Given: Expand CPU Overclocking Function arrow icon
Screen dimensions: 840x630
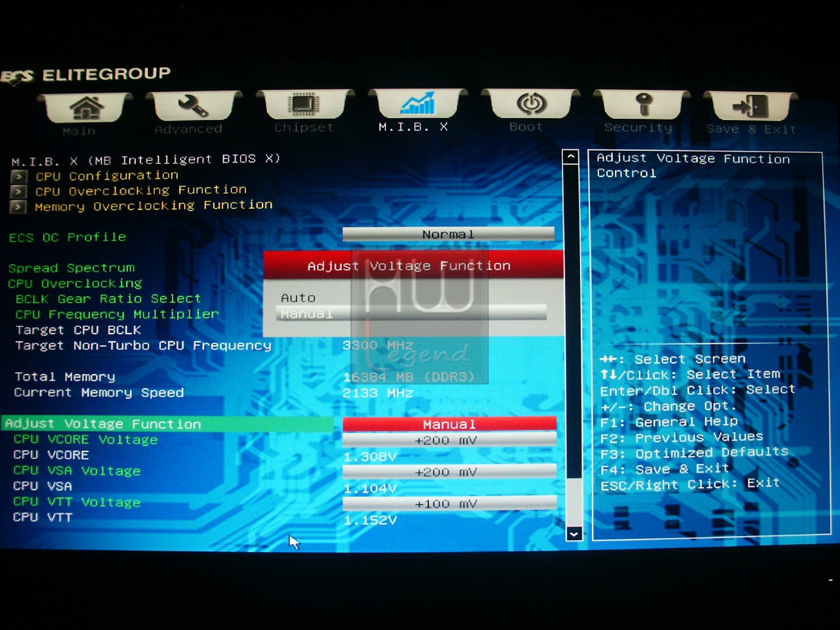Looking at the screenshot, I should tap(19, 192).
